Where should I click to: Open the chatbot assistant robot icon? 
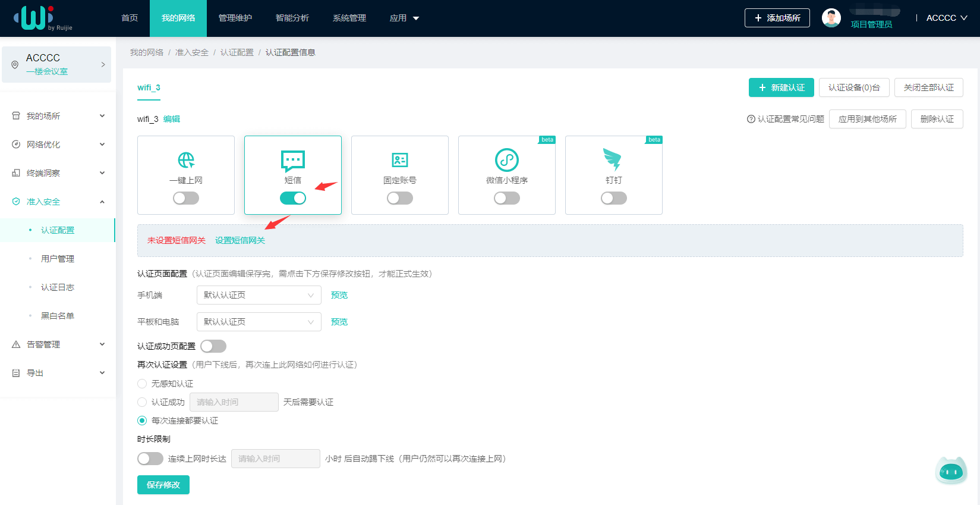(x=950, y=472)
